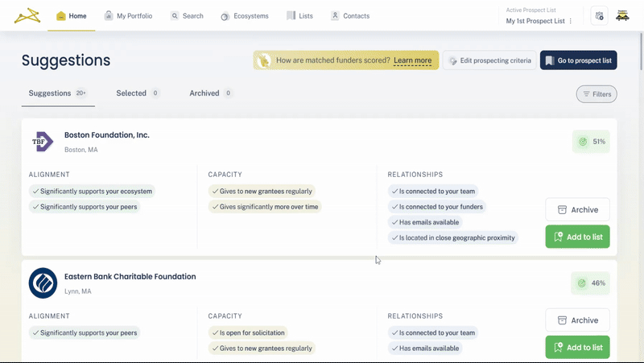Open Boston Foundation, Inc. title
644x363 pixels.
click(x=107, y=135)
